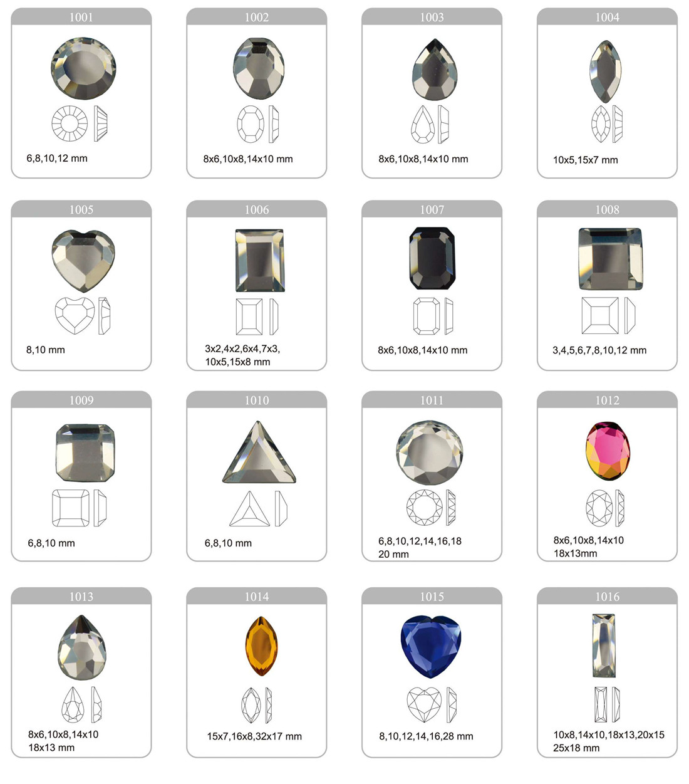Viewport: 689px width, 784px height.
Task: Select the 1009 header label
Action: [81, 400]
